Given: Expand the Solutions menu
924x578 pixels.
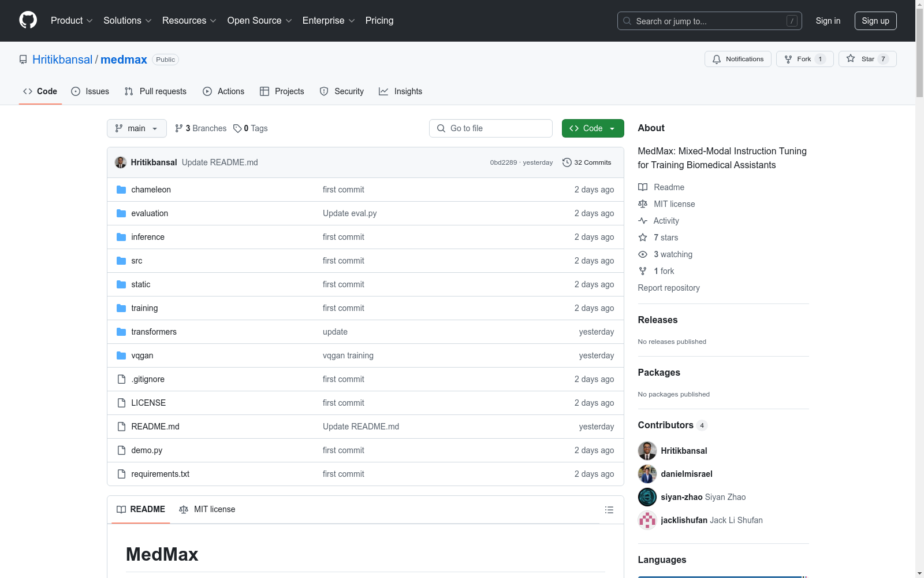Looking at the screenshot, I should click(128, 20).
